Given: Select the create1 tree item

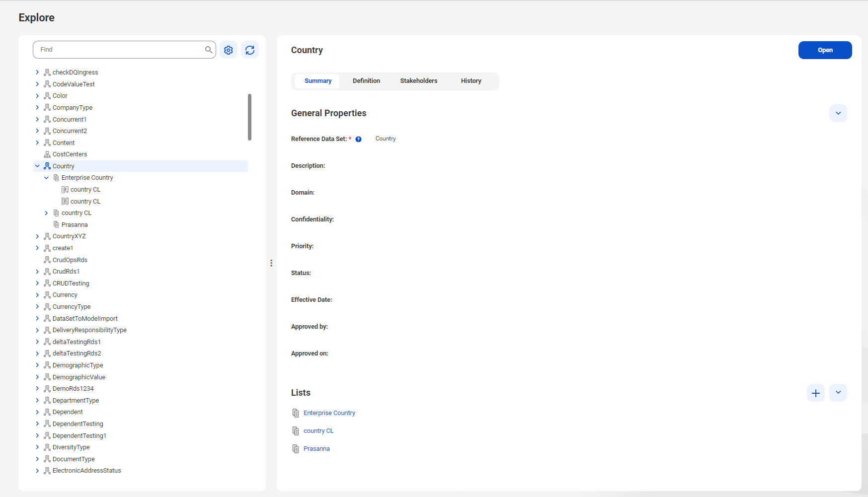Looking at the screenshot, I should point(63,248).
